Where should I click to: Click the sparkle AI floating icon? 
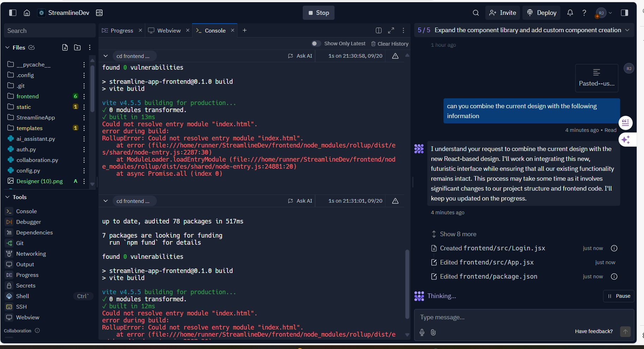626,140
